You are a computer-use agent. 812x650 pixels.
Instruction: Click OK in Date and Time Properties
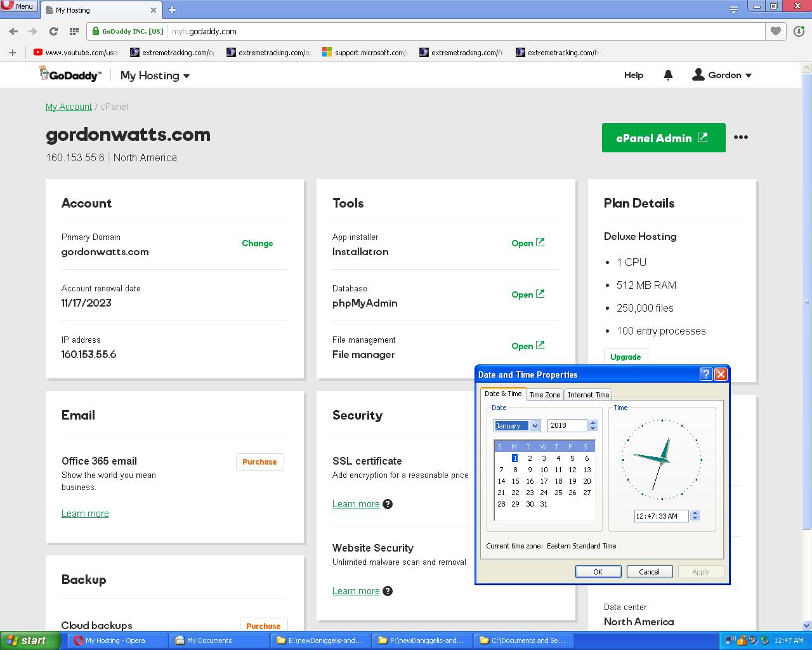point(598,571)
